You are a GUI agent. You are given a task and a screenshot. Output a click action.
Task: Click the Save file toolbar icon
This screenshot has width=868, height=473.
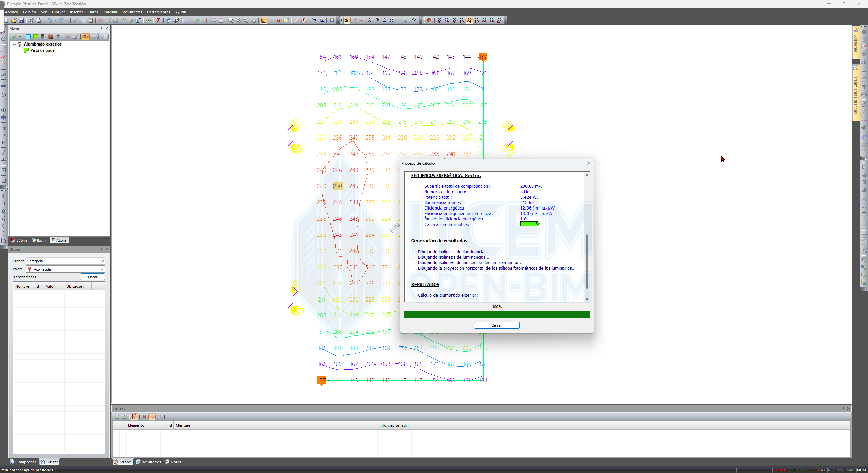point(21,21)
